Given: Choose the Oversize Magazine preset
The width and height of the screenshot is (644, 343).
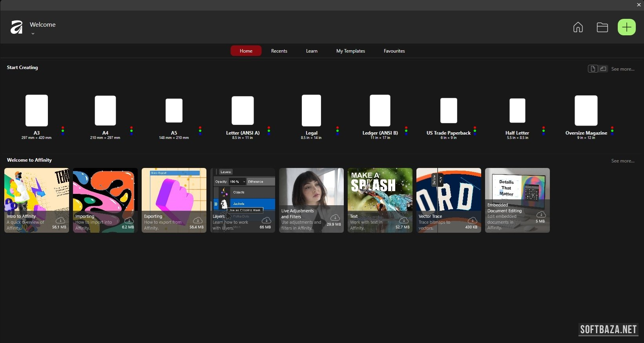Looking at the screenshot, I should tap(586, 111).
